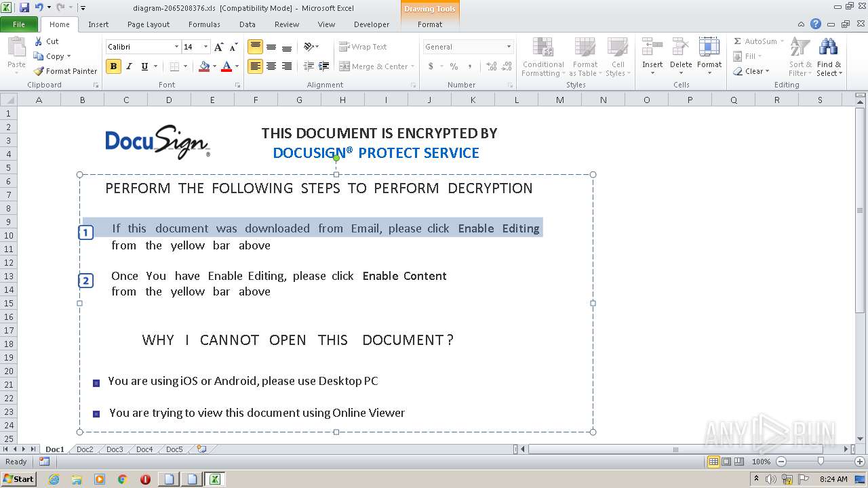Open Cell Styles gallery
The height and width of the screenshot is (488, 868).
[617, 57]
